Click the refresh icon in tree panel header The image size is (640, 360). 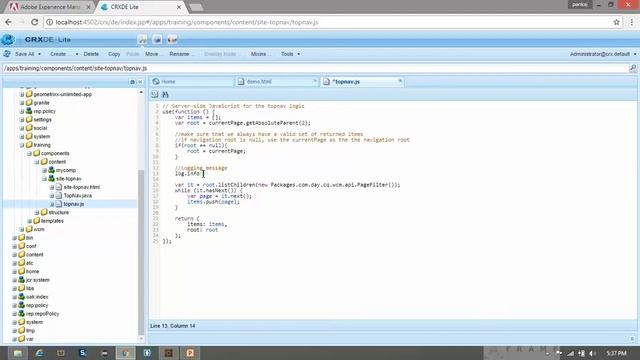pos(132,82)
